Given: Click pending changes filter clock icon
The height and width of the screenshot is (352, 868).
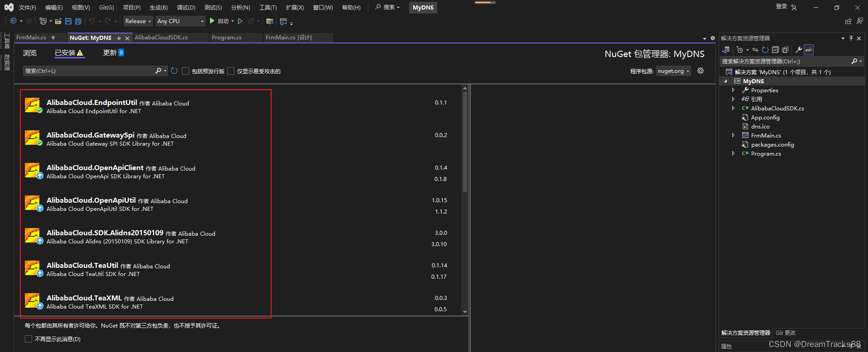Looking at the screenshot, I should point(740,50).
